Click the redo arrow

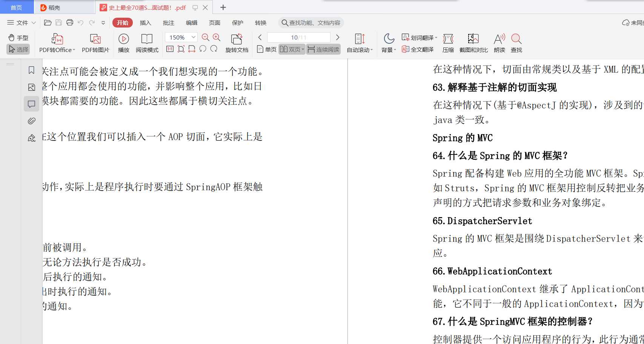(x=92, y=23)
